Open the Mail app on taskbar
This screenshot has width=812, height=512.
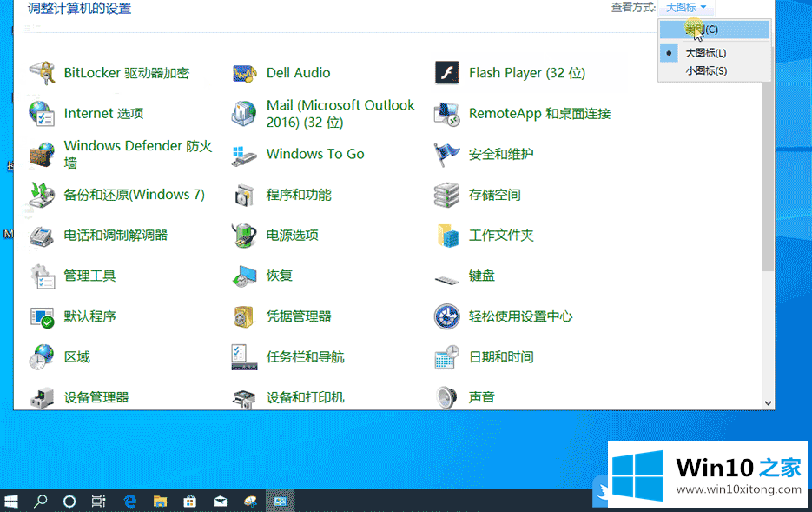[x=220, y=501]
